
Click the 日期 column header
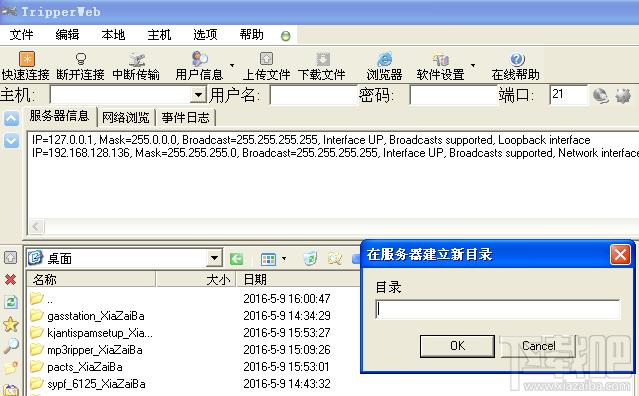(x=297, y=279)
